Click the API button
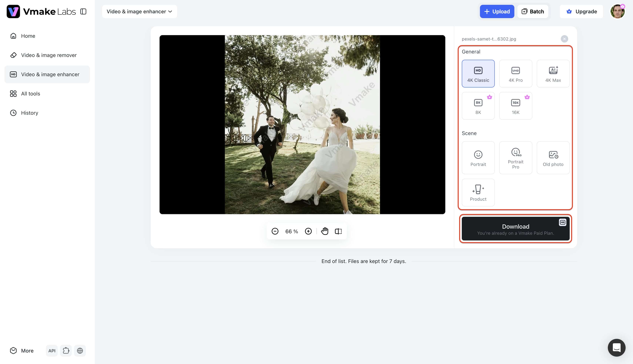633x364 pixels. tap(52, 350)
